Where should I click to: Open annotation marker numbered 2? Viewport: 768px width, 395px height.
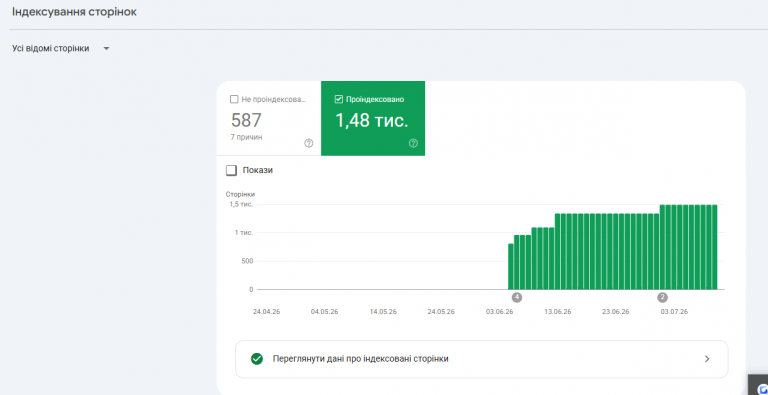click(x=663, y=297)
